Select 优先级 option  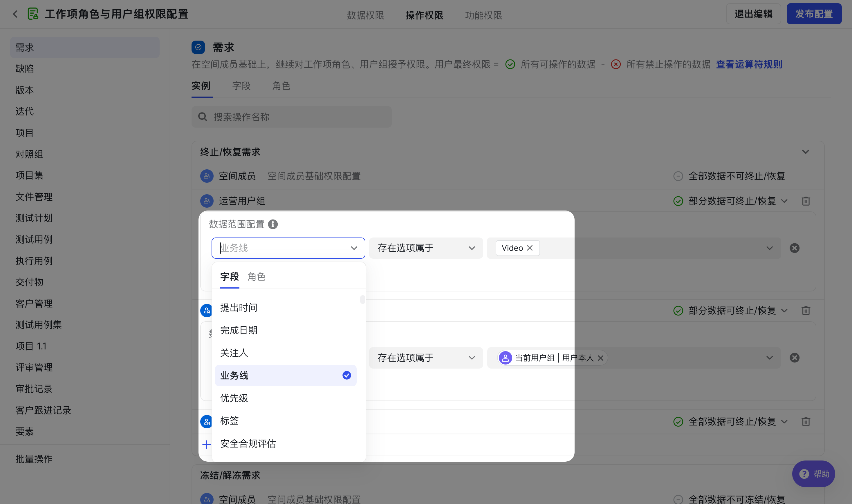pyautogui.click(x=286, y=398)
